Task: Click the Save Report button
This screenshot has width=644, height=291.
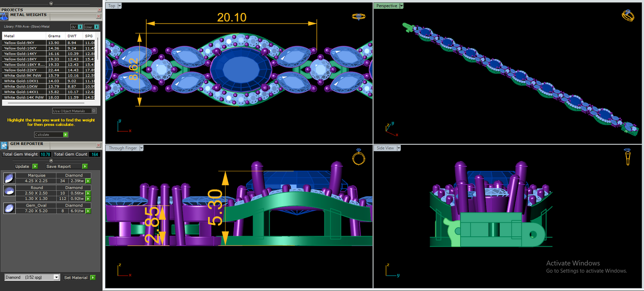Action: coord(63,166)
